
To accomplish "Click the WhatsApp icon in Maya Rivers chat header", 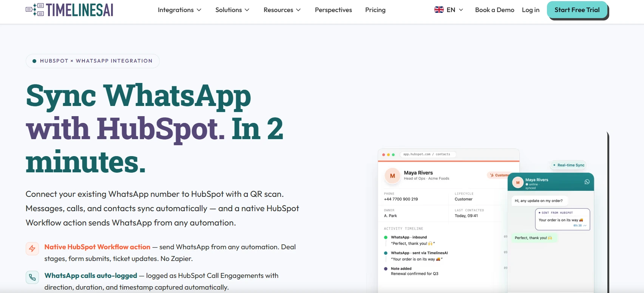I will 587,182.
